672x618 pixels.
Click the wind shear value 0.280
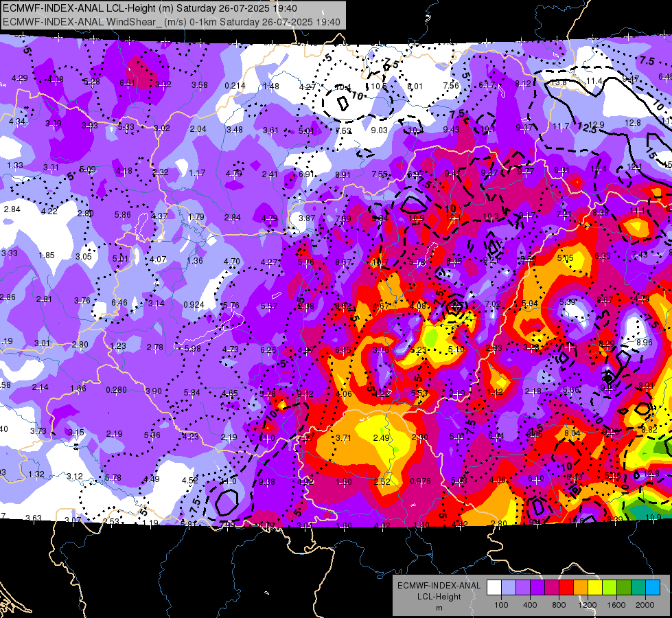[116, 390]
